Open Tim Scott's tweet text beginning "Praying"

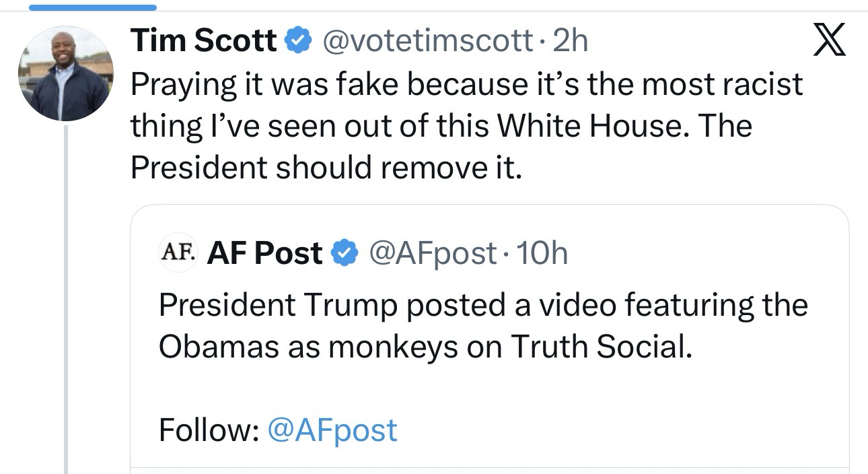[466, 84]
